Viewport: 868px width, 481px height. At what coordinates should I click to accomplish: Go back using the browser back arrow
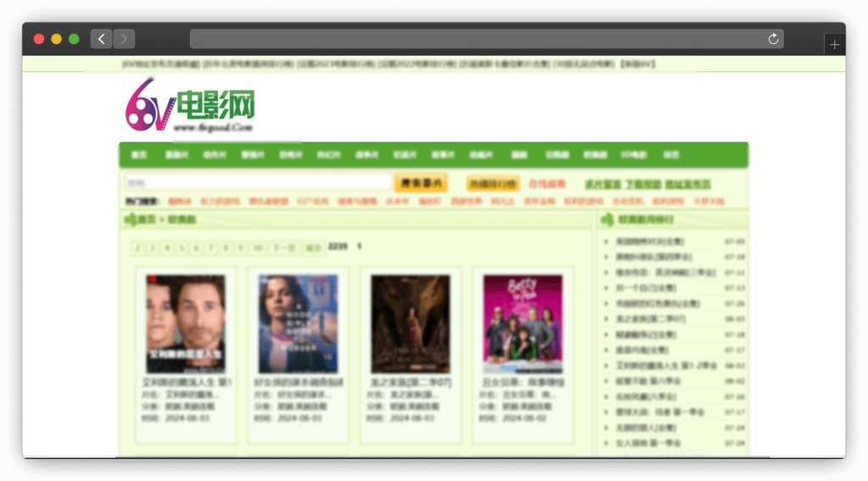click(x=102, y=39)
